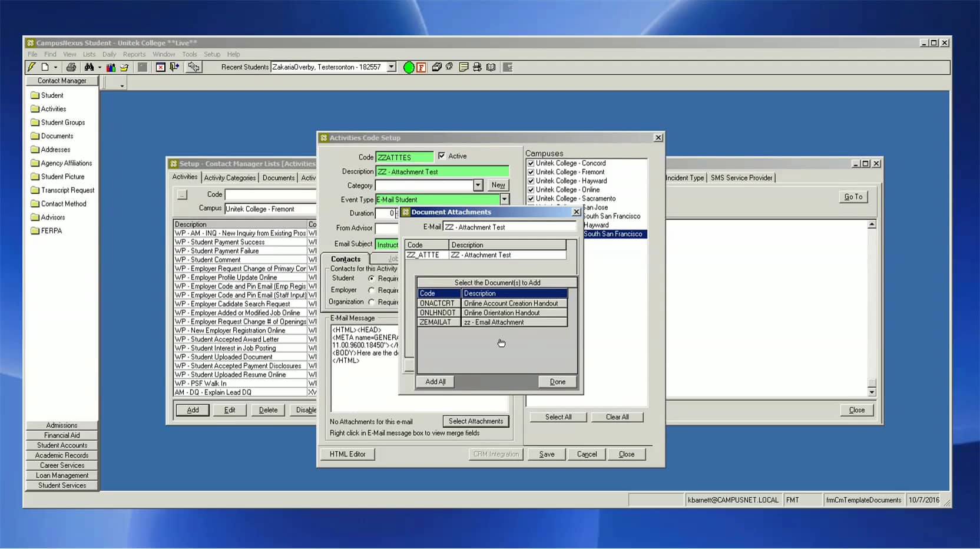Click the hand-arrows transfer toolbar icon

coord(193,67)
